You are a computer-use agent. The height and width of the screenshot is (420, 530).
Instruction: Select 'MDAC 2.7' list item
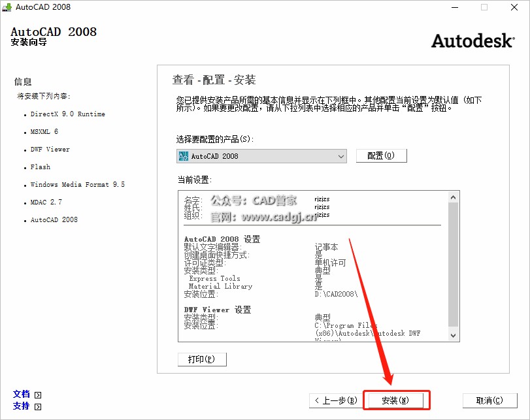(x=46, y=202)
